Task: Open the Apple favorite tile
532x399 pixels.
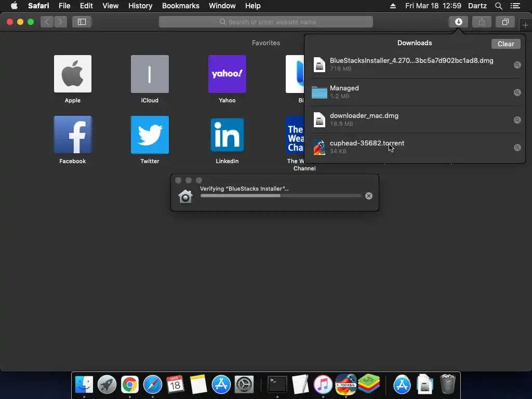Action: (73, 74)
